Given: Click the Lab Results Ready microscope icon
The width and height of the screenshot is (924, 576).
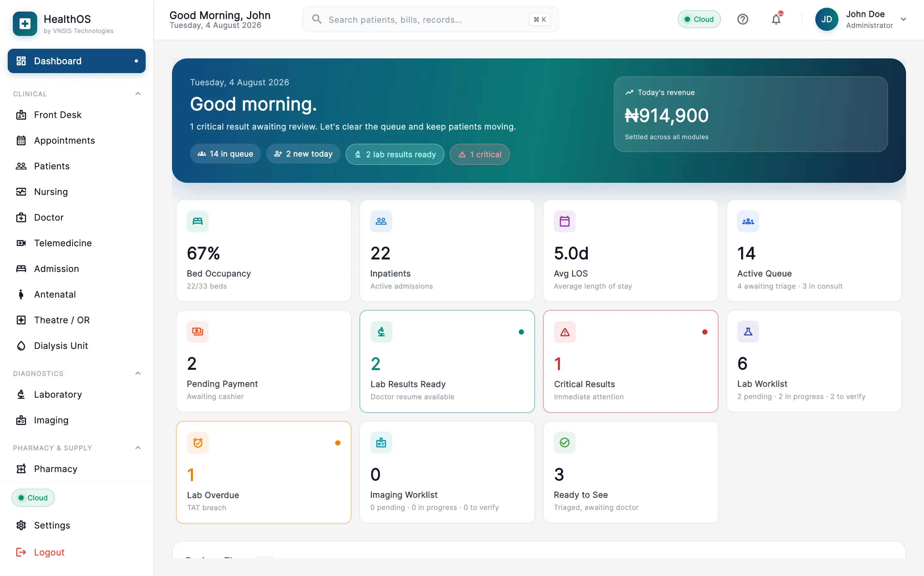Looking at the screenshot, I should [x=381, y=332].
